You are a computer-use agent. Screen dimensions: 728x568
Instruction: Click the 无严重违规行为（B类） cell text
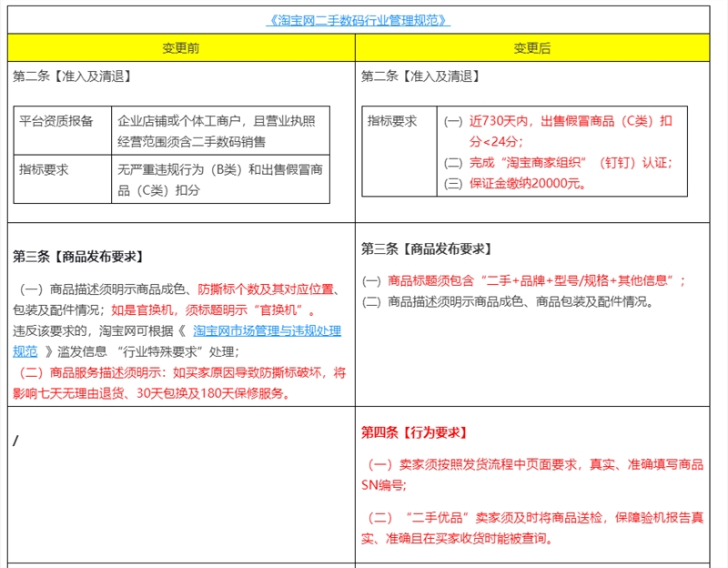220,179
